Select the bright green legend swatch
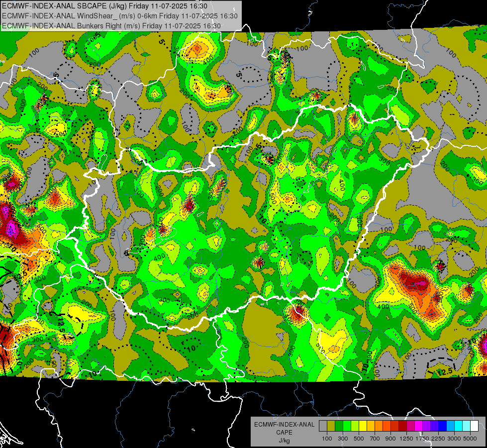The image size is (487, 448). click(x=347, y=426)
